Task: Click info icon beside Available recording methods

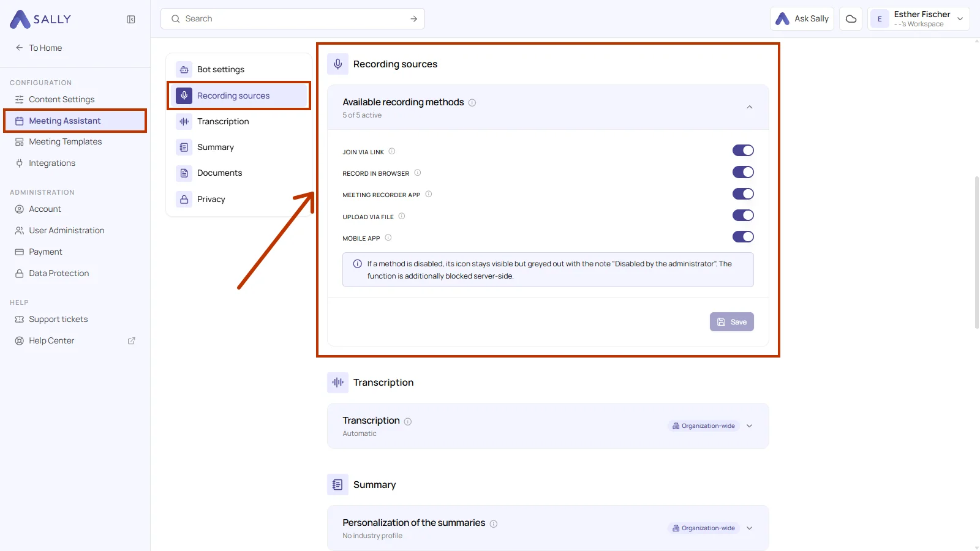Action: click(x=472, y=103)
